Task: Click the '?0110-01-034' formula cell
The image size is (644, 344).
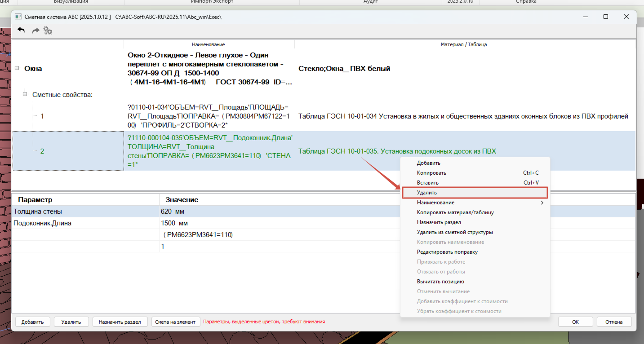Action: pos(209,116)
